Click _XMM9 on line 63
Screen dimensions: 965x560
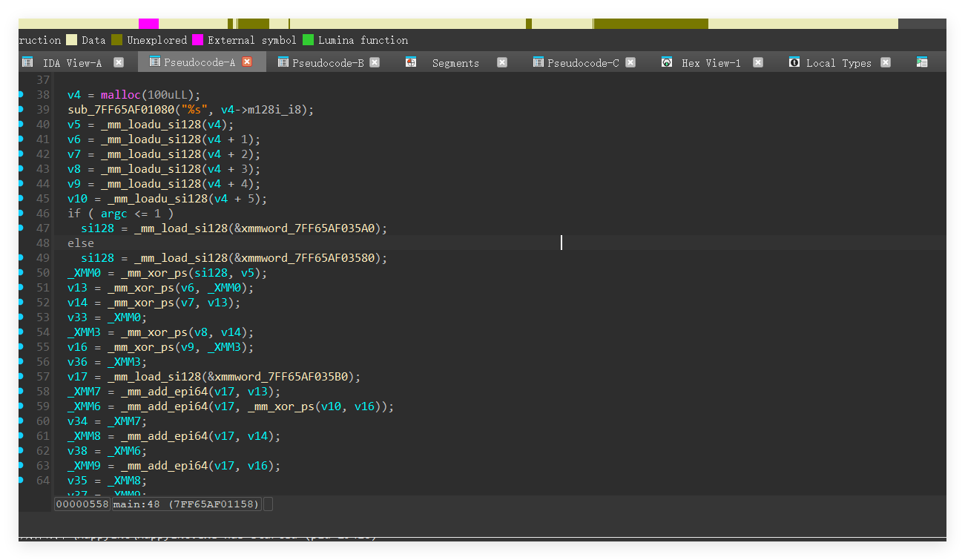[x=84, y=466]
